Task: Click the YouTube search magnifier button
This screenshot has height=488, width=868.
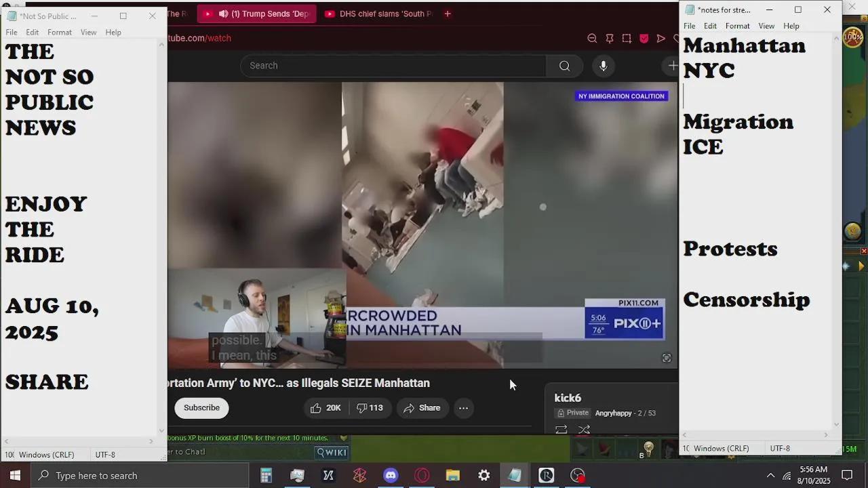Action: tap(564, 66)
